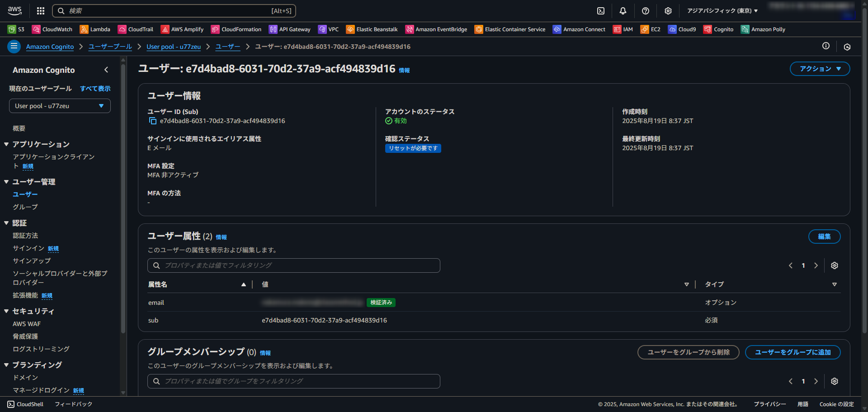Open the AWS home logo
This screenshot has width=868, height=412.
[x=14, y=10]
